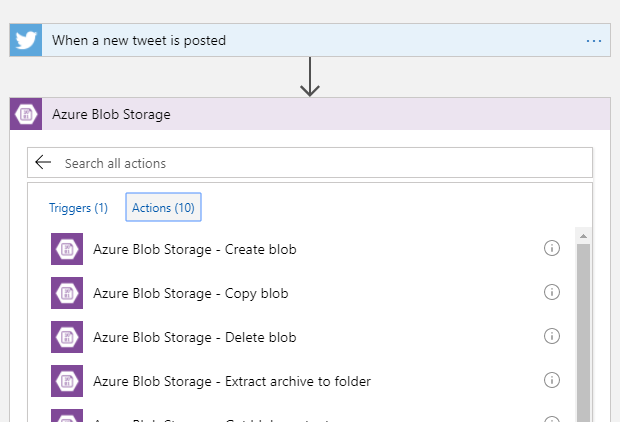Show info for Create blob action
This screenshot has width=620, height=422.
click(551, 249)
